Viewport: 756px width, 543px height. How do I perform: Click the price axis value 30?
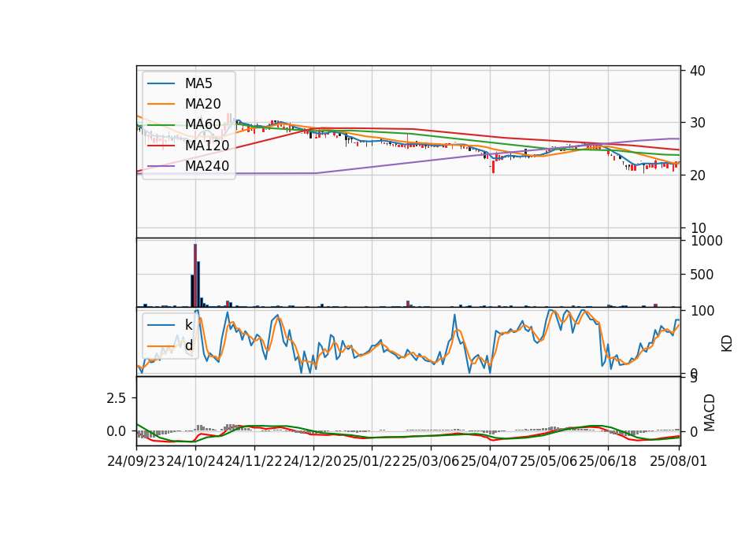[698, 123]
